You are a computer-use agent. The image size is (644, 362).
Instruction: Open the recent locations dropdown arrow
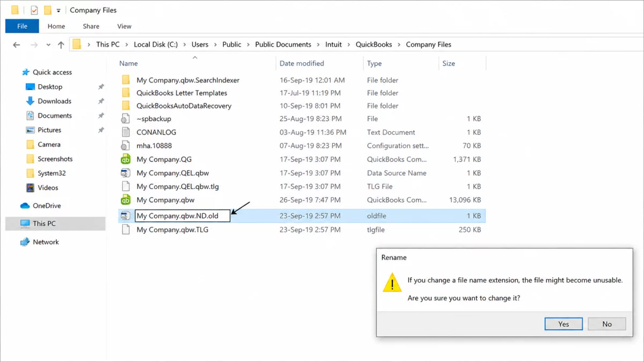[x=48, y=45]
